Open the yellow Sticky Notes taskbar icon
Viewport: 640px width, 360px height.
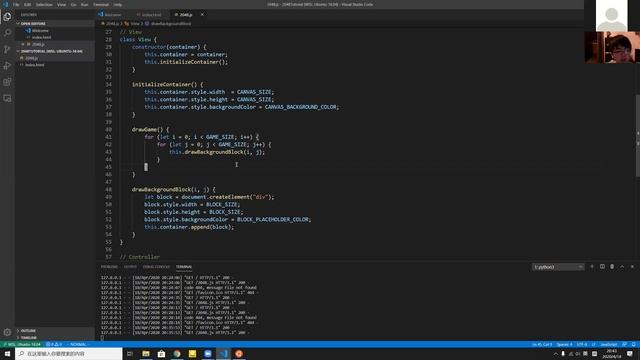tap(192, 353)
